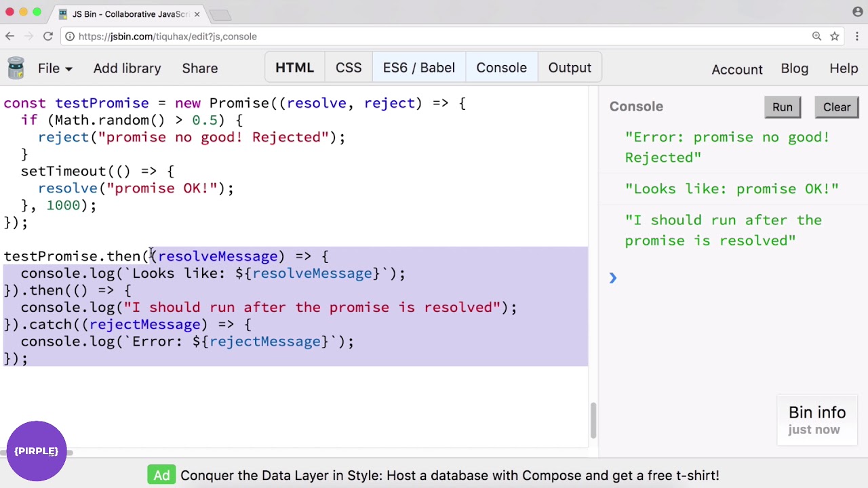868x488 pixels.
Task: Close the JS Bin browser tab
Action: [197, 14]
